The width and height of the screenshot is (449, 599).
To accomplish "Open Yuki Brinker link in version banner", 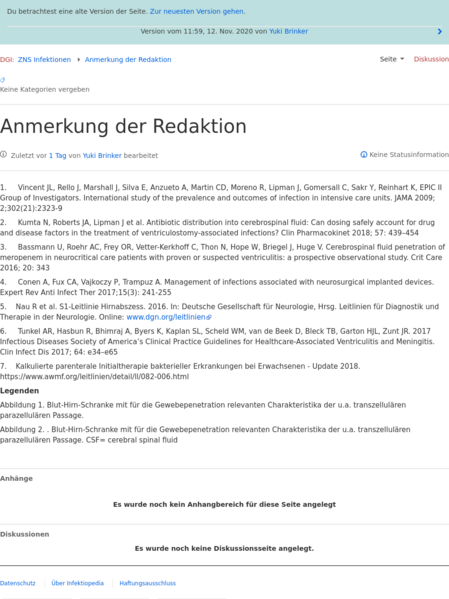I will coord(288,31).
